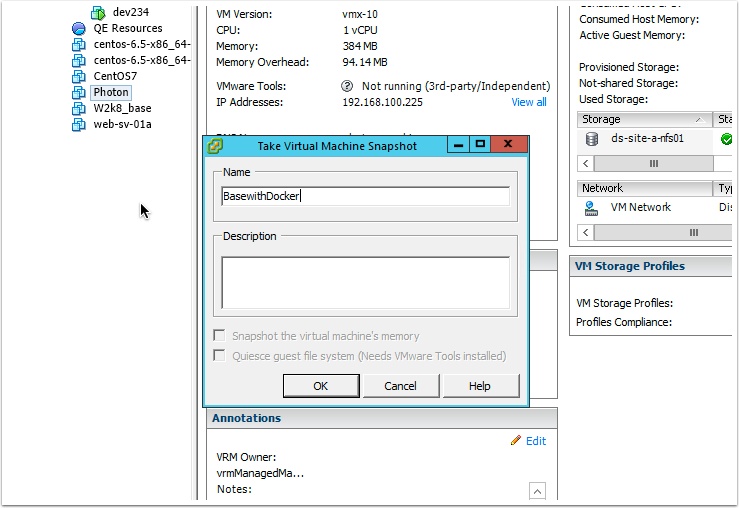The image size is (739, 508).
Task: Click the VMware Tools help question icon
Action: (347, 87)
